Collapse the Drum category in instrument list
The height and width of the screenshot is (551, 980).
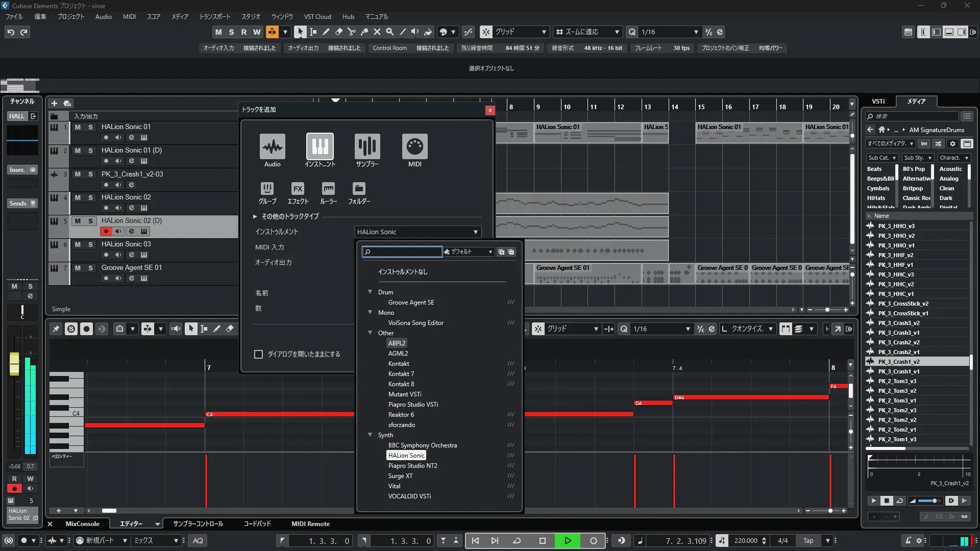[x=370, y=292]
